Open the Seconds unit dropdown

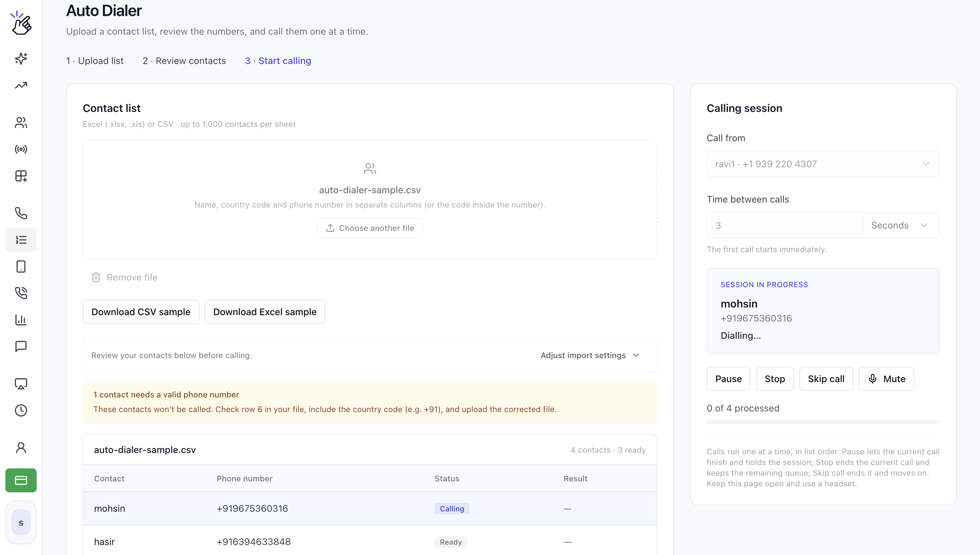(x=901, y=225)
